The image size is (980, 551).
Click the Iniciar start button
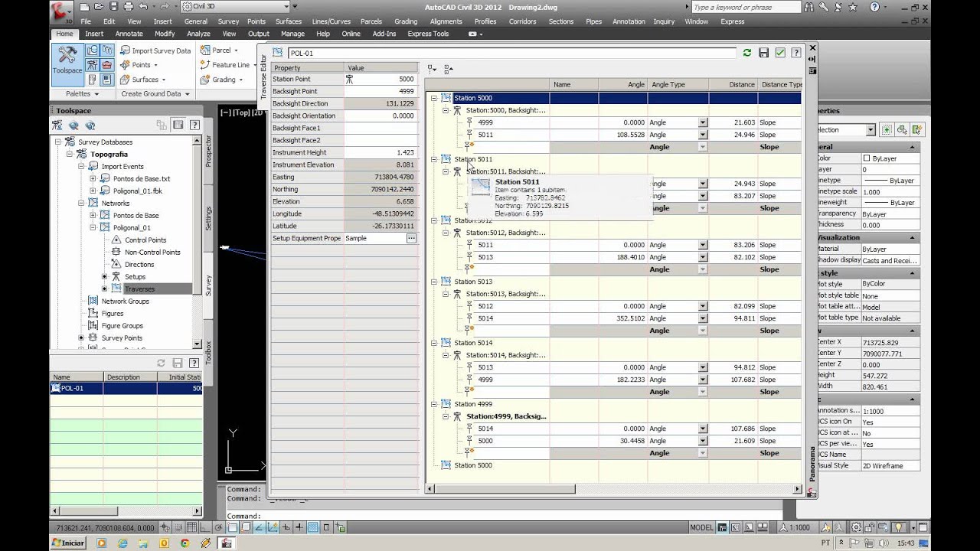pyautogui.click(x=68, y=543)
